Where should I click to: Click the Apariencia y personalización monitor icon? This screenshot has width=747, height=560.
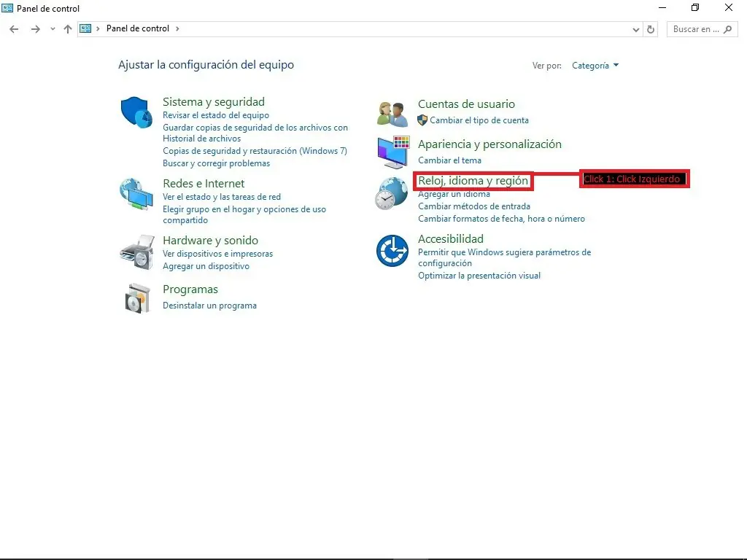[393, 152]
